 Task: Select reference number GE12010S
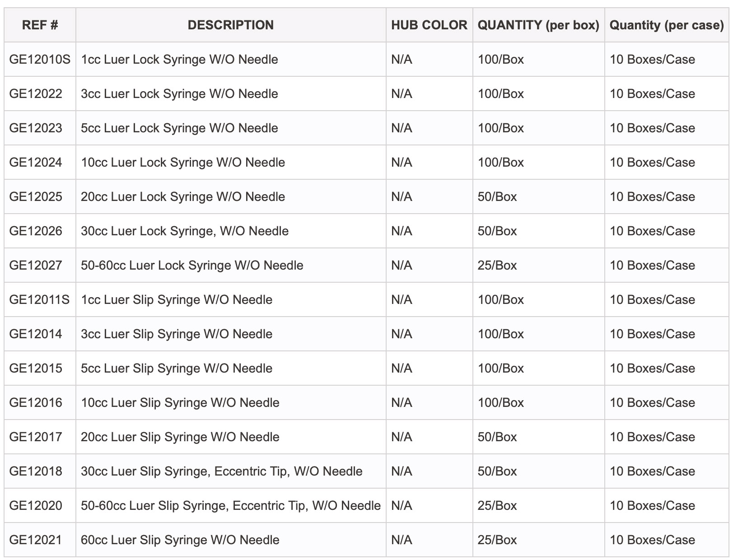(40, 60)
